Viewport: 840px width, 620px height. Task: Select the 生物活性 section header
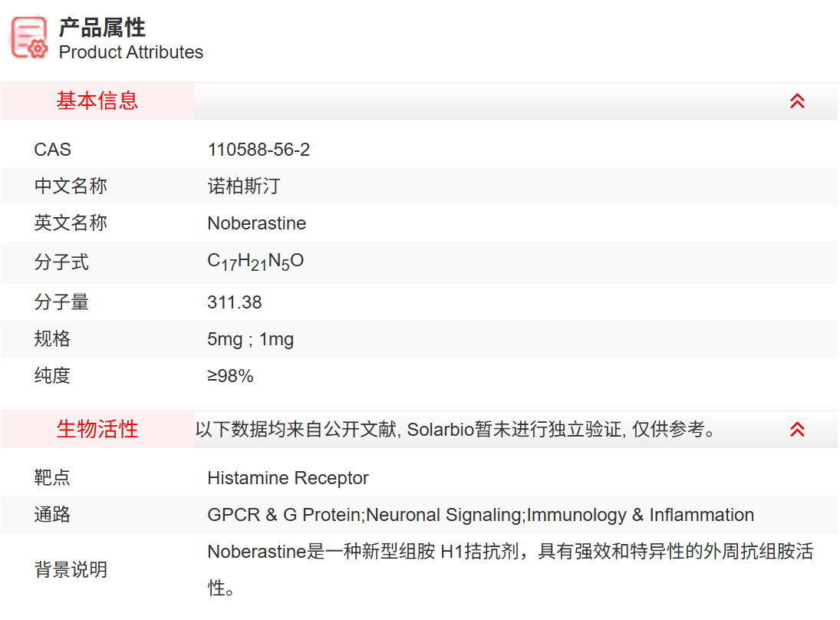pos(97,430)
